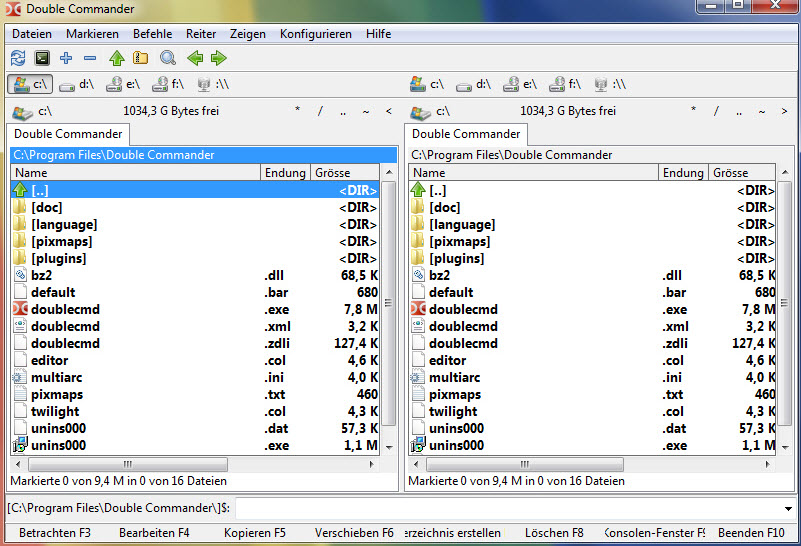
Task: Click left panel horizontal scrollbar thumb
Action: (x=128, y=465)
